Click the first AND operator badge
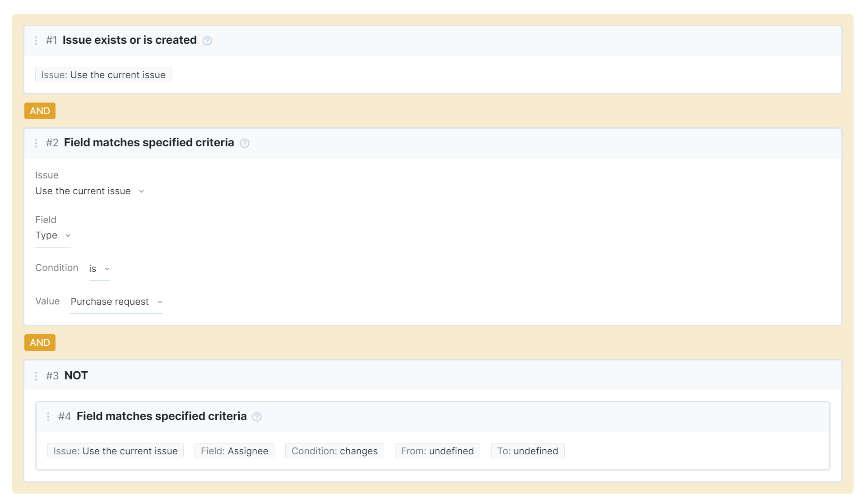Image resolution: width=868 pixels, height=504 pixels. pyautogui.click(x=40, y=111)
